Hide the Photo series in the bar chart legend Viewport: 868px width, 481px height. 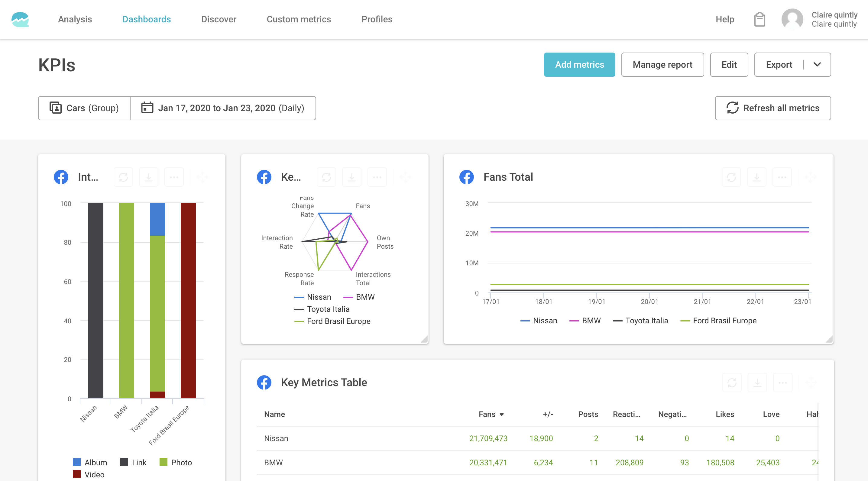click(x=177, y=462)
